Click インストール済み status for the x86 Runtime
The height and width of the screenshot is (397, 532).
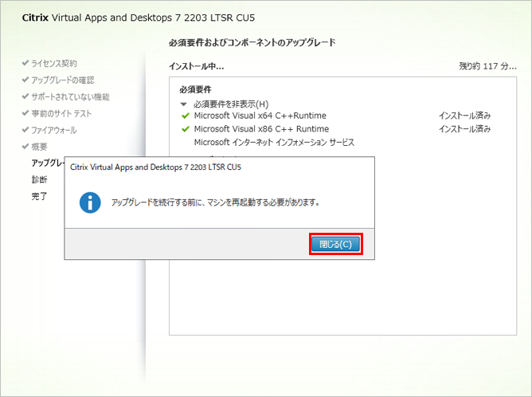pyautogui.click(x=464, y=129)
